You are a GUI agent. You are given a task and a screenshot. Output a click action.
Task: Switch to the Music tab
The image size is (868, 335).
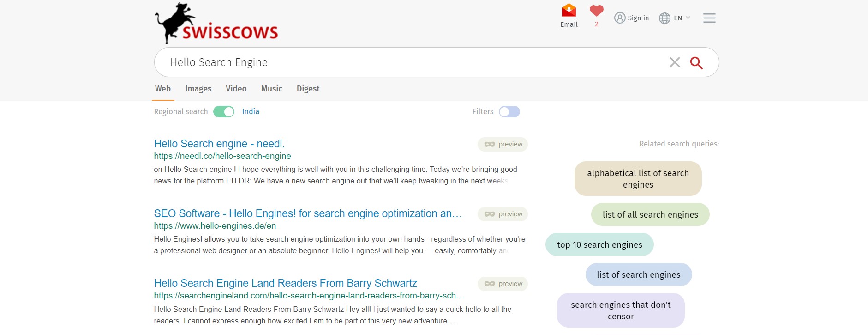[x=272, y=89]
